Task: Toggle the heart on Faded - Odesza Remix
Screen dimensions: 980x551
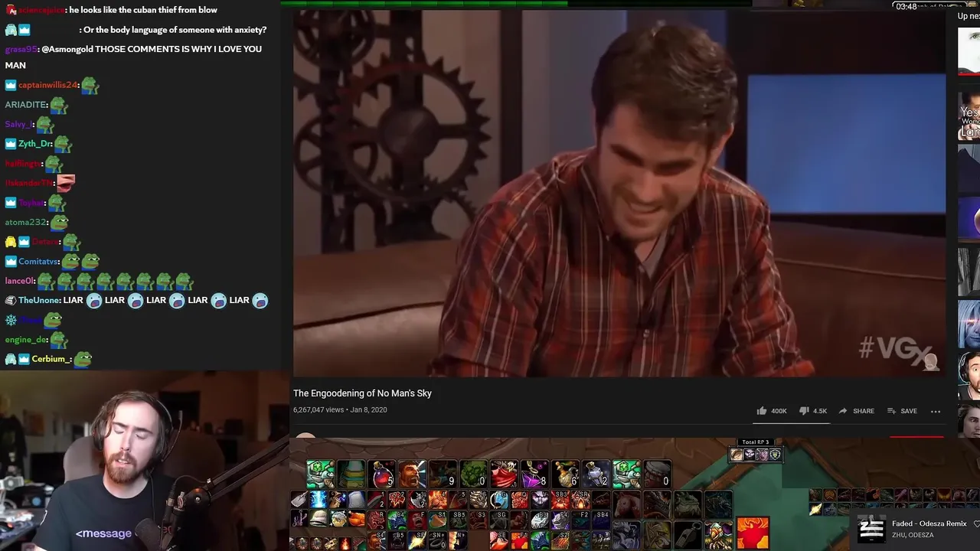Action: pyautogui.click(x=976, y=524)
